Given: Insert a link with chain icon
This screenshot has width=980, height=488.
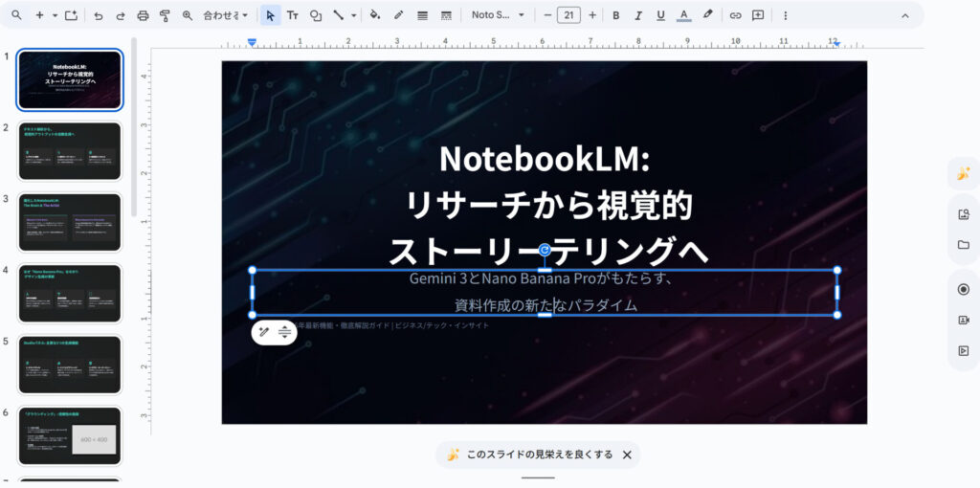Looking at the screenshot, I should [x=736, y=15].
